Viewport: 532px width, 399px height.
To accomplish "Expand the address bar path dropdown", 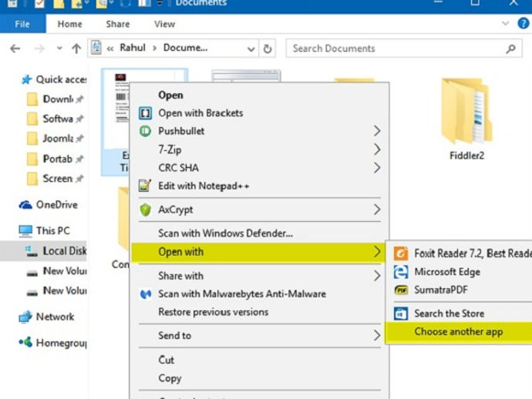I will pos(251,49).
